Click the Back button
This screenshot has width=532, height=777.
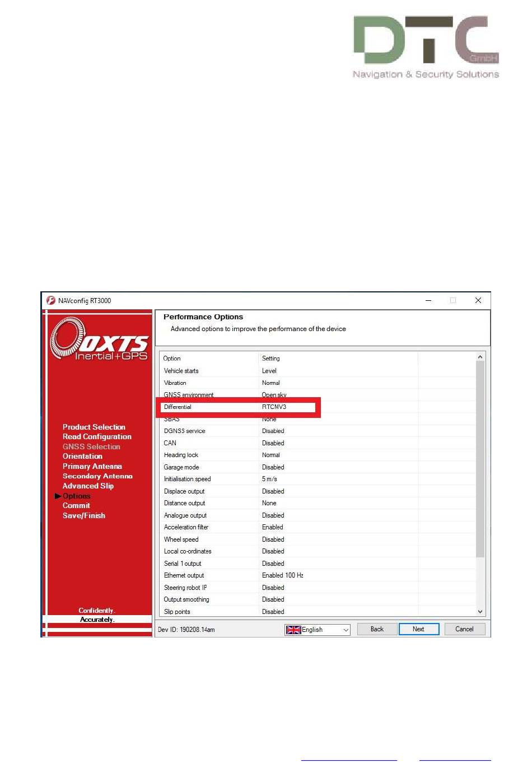click(377, 629)
